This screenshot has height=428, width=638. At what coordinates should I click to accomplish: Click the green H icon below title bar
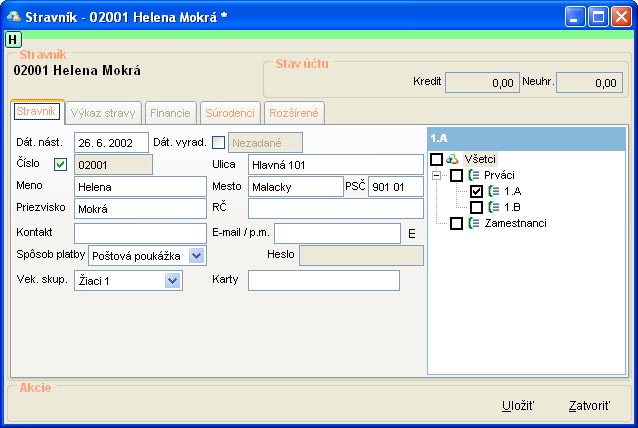tap(13, 39)
